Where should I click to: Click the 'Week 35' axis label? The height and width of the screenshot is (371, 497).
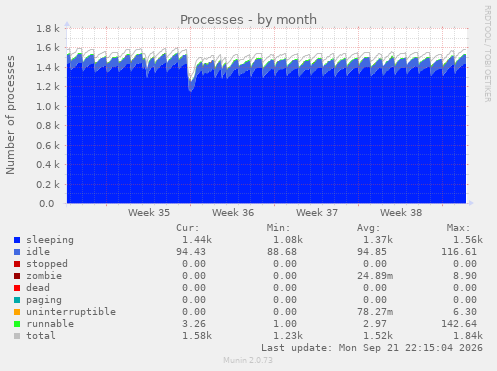pyautogui.click(x=149, y=213)
